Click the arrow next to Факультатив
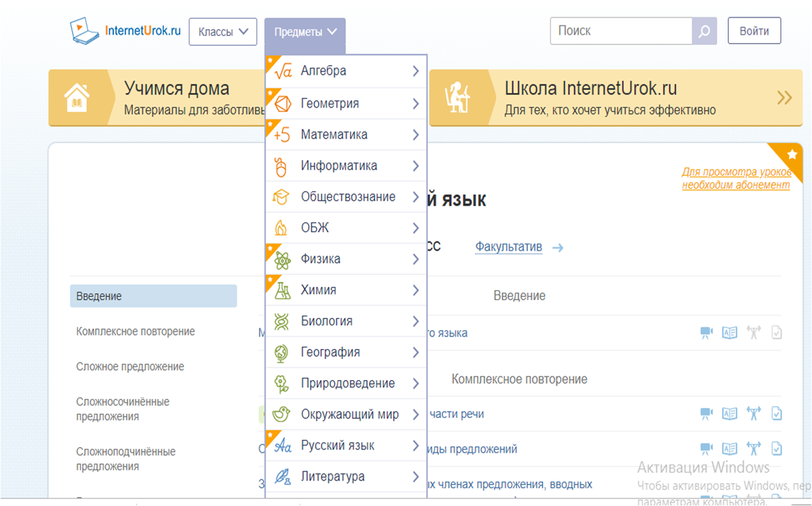The height and width of the screenshot is (506, 812). (558, 248)
